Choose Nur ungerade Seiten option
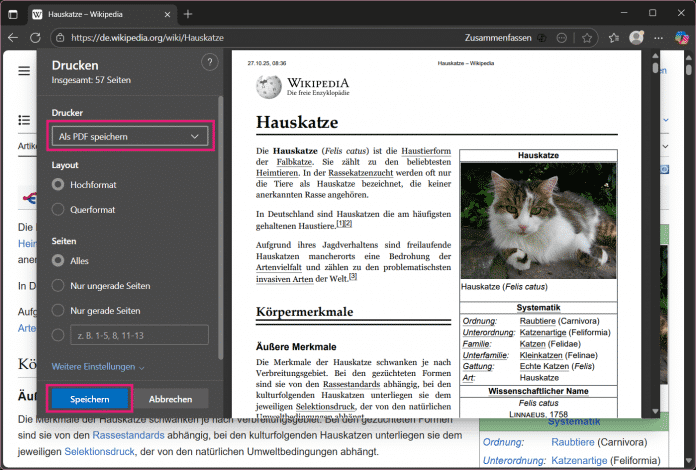This screenshot has height=470, width=696. (x=58, y=285)
